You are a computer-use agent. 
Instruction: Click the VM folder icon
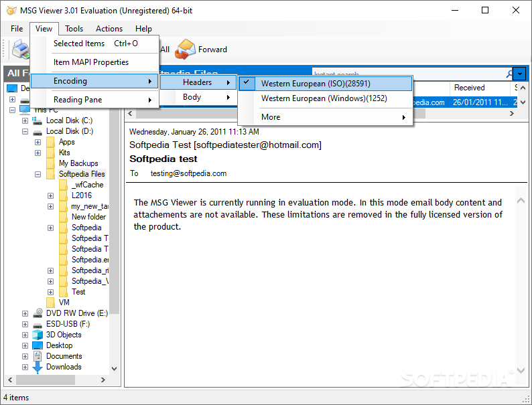click(x=50, y=303)
